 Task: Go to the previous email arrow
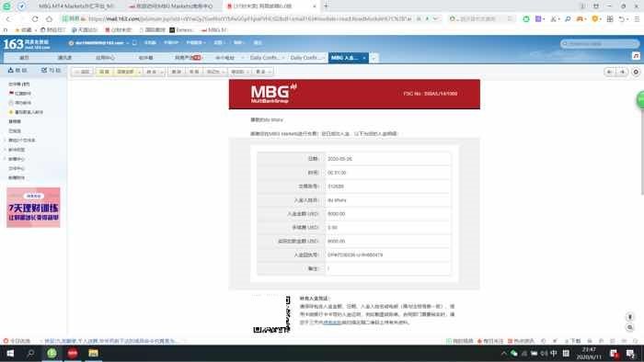(609, 72)
